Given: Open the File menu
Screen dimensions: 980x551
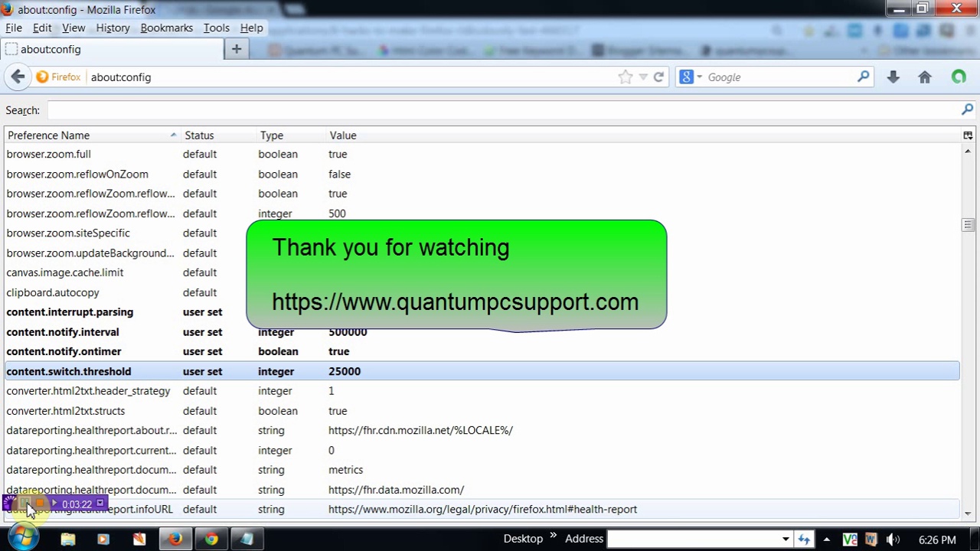Looking at the screenshot, I should pos(14,28).
